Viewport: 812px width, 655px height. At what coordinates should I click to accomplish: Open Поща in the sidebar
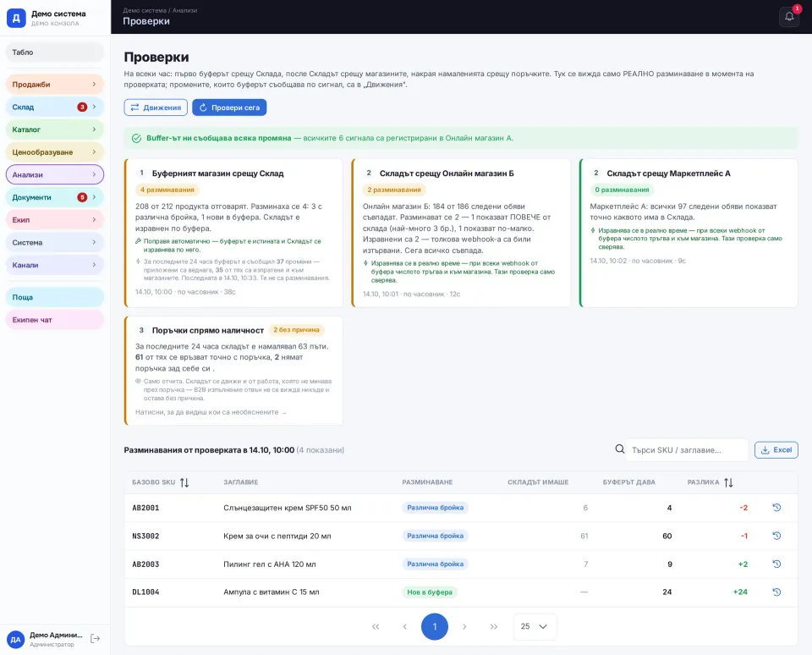click(55, 297)
